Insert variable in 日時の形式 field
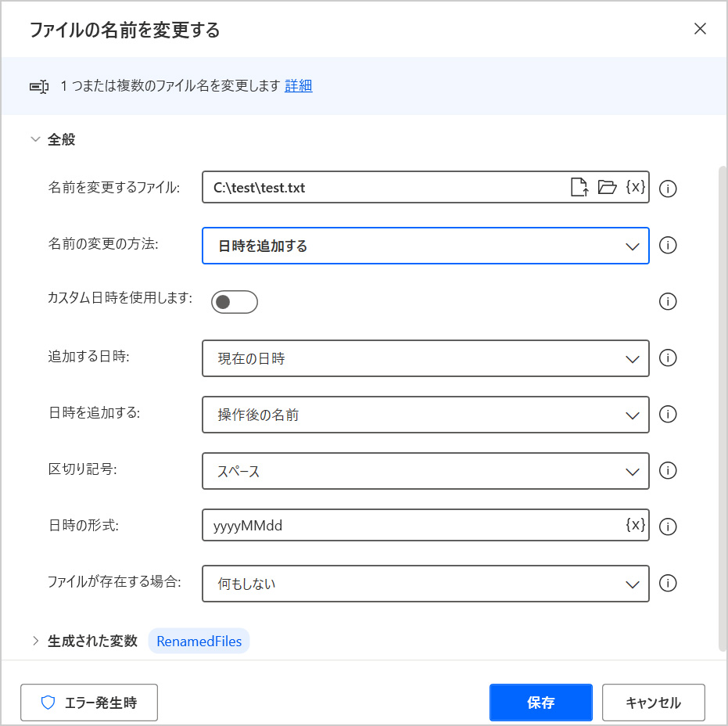 point(636,526)
